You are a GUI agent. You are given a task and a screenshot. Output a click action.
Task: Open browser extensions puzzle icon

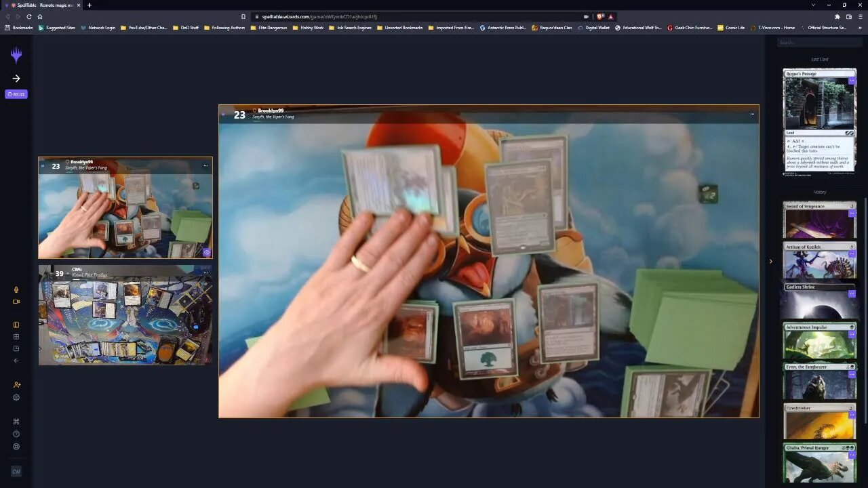(837, 16)
